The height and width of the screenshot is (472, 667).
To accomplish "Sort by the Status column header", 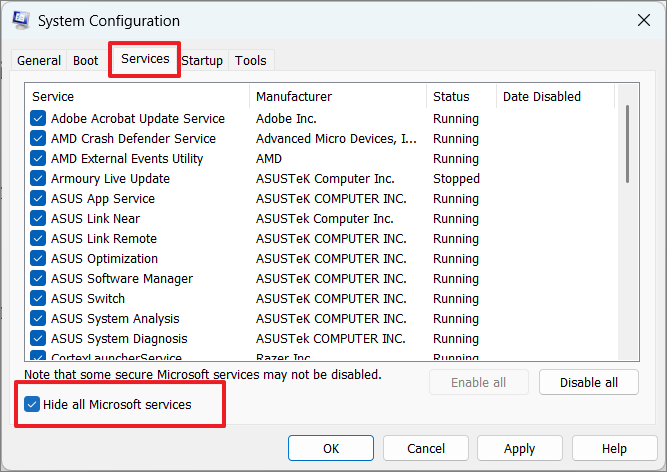I will coord(462,97).
